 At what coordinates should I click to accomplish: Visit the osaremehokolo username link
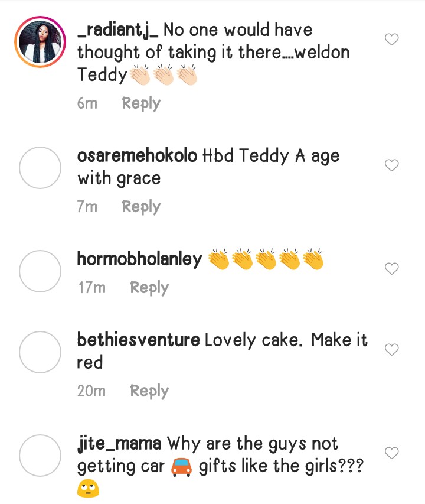137,157
